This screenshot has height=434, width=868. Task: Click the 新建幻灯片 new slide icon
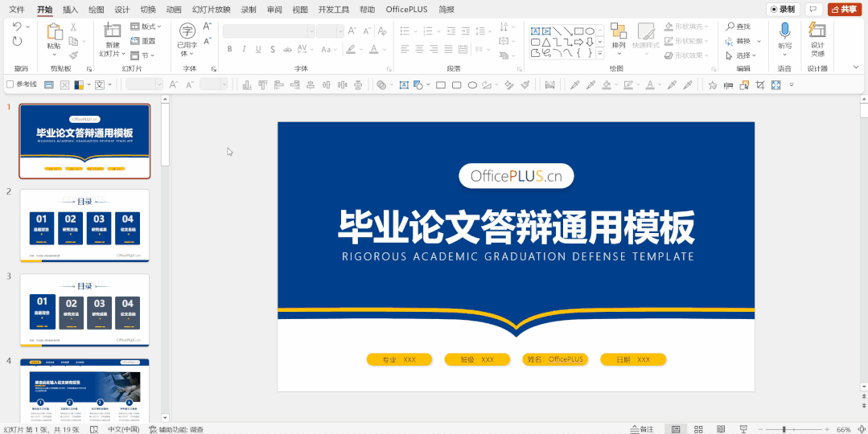[113, 31]
